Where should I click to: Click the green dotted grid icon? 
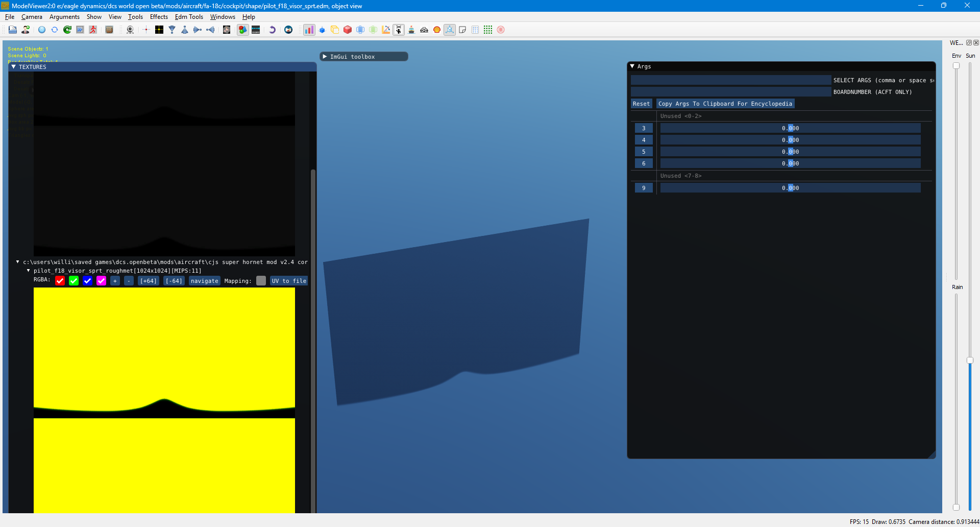tap(488, 30)
